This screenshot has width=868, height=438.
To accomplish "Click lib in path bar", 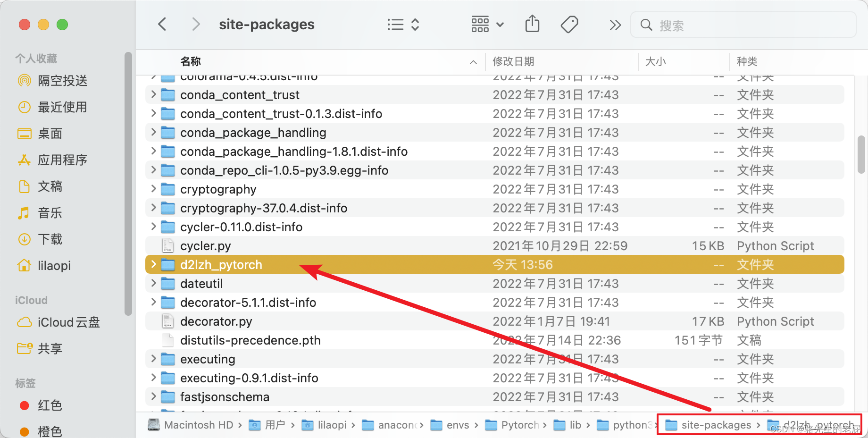I will coord(567,425).
